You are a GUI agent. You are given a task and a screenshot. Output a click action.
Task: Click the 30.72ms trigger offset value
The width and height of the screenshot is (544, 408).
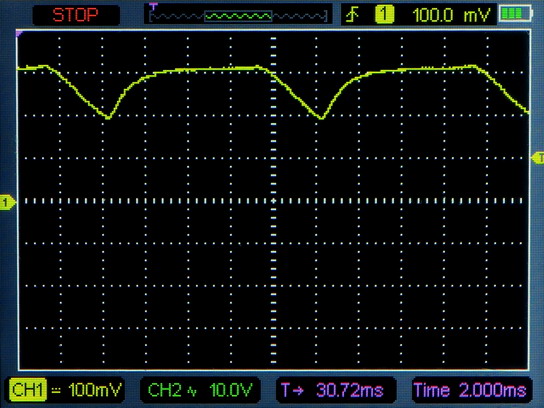(349, 390)
